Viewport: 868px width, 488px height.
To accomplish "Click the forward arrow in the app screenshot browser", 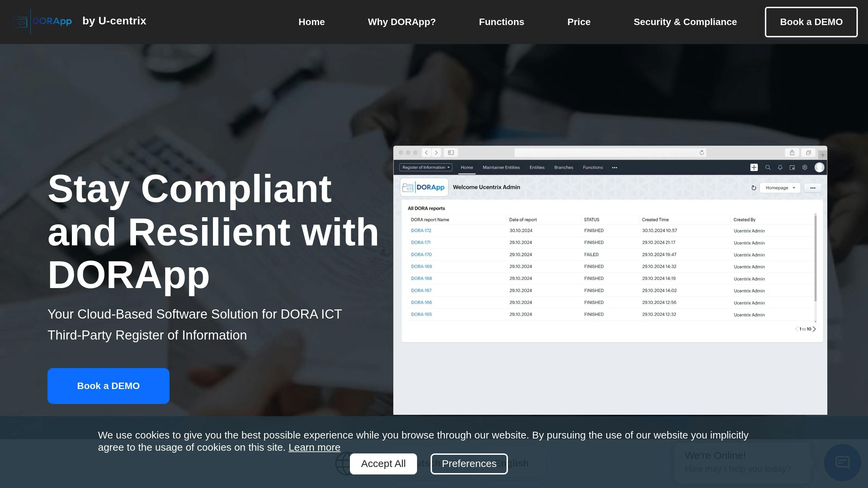I will 436,152.
